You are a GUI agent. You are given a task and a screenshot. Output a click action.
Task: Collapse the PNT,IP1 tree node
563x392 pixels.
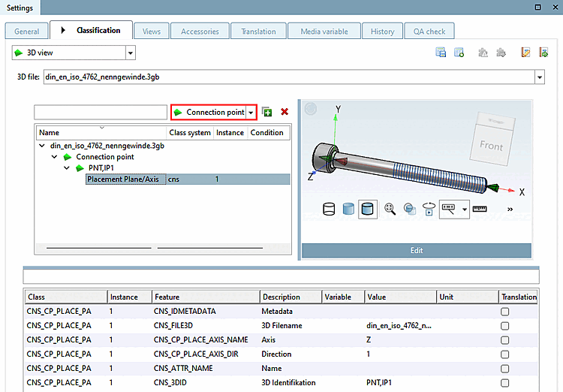(x=67, y=168)
